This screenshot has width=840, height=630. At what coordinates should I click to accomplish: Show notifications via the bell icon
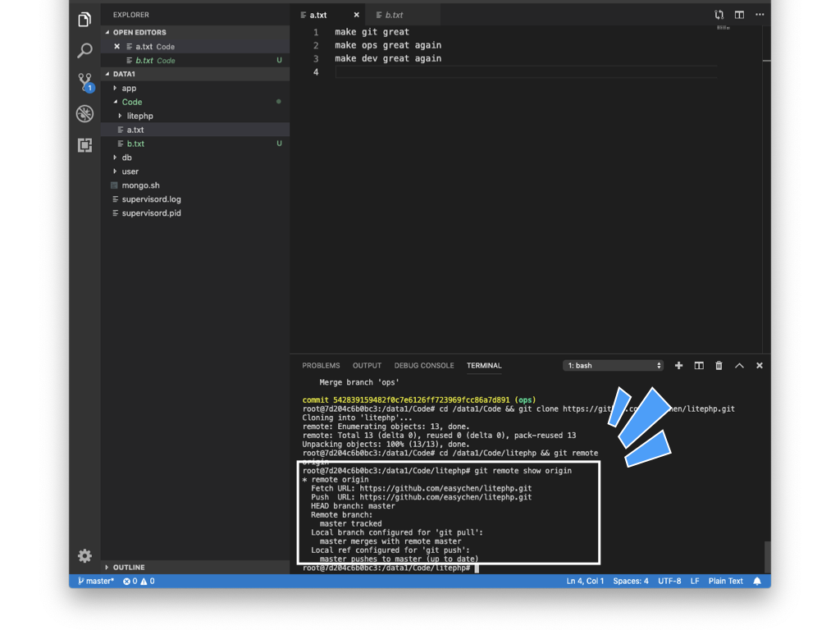point(757,581)
